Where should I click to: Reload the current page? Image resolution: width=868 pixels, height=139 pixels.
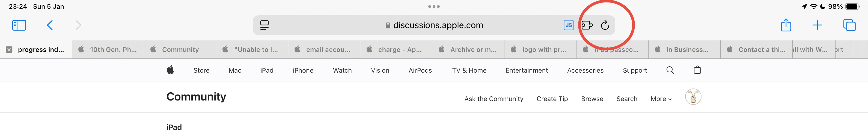pyautogui.click(x=605, y=25)
